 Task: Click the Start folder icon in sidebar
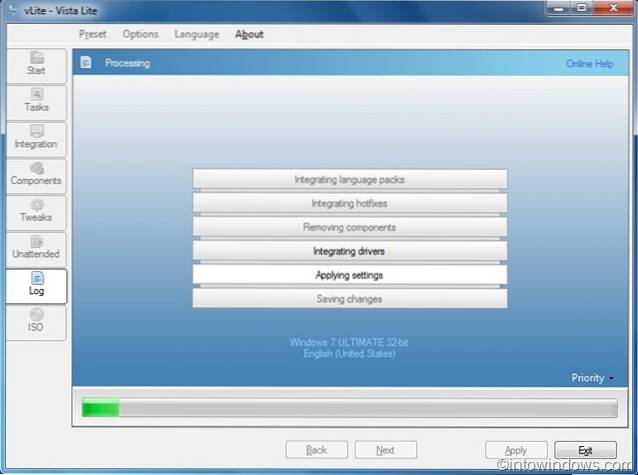(36, 58)
